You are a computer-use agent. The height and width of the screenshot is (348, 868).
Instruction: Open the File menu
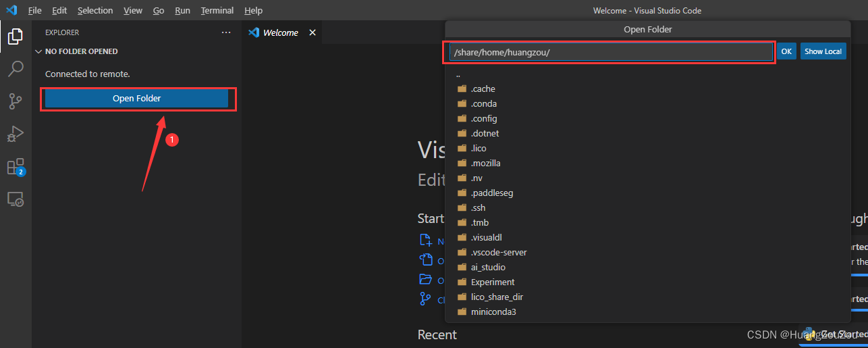coord(34,10)
